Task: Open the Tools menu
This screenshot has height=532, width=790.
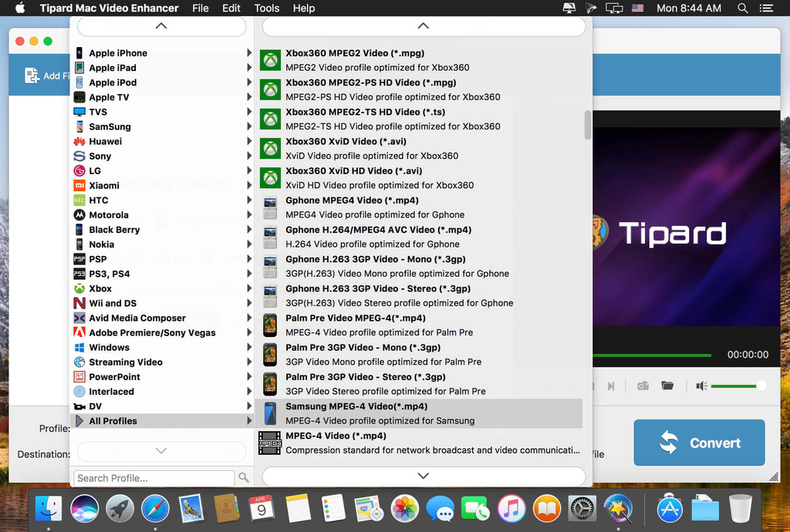Action: point(266,8)
